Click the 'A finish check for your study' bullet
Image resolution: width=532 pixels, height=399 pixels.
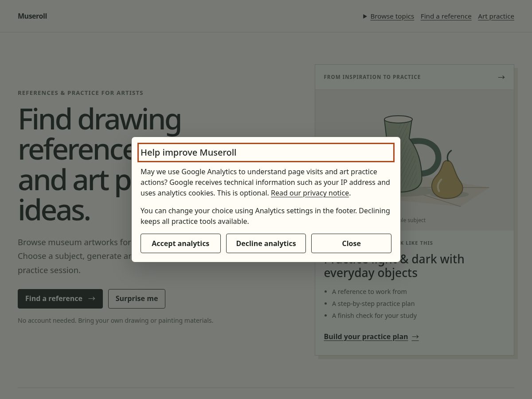374,316
